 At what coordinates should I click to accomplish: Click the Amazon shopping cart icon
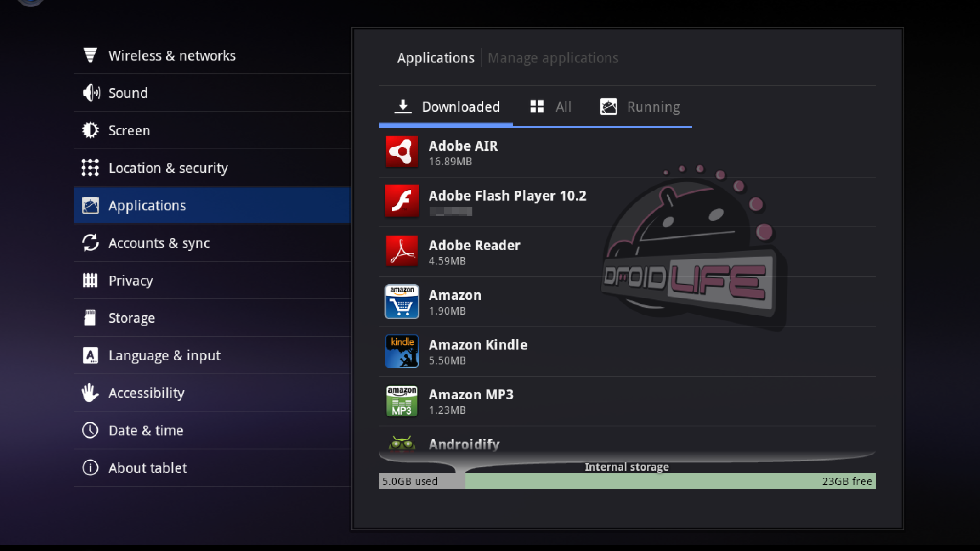(x=402, y=301)
